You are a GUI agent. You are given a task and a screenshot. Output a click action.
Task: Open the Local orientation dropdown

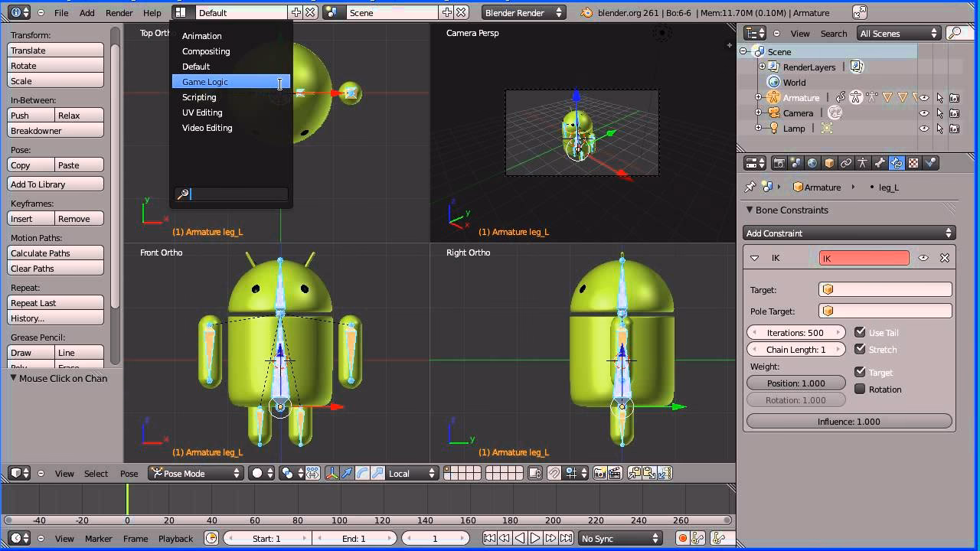[x=413, y=473]
